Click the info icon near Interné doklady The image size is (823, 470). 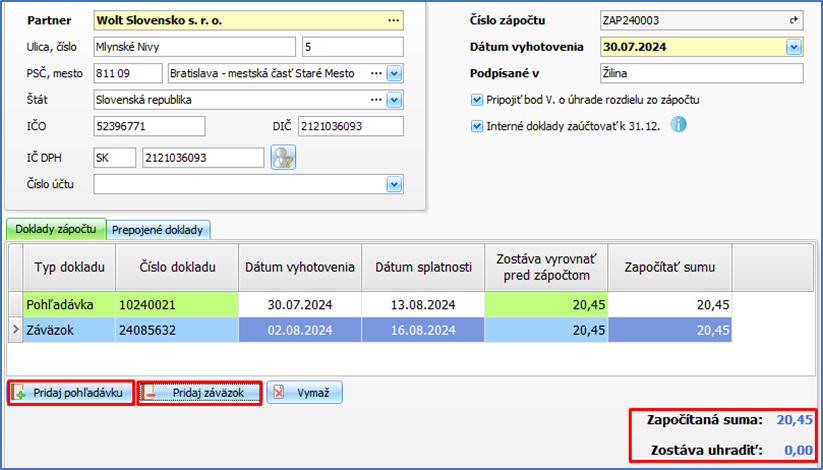point(678,125)
